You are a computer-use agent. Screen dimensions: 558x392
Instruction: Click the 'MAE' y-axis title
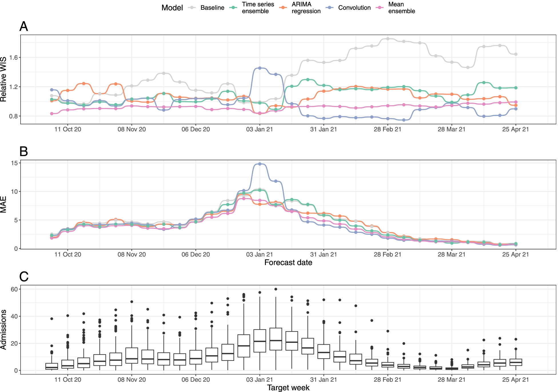(3, 205)
